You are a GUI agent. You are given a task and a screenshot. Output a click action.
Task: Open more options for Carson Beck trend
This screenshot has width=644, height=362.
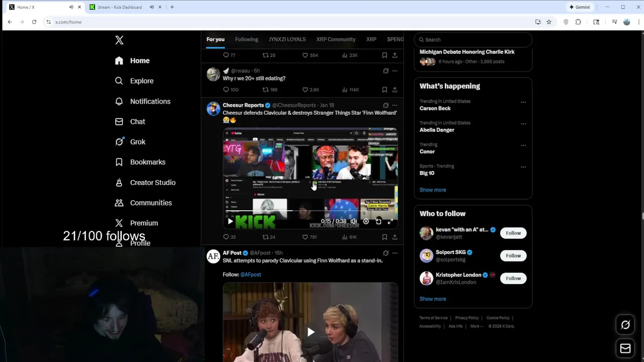tap(523, 102)
